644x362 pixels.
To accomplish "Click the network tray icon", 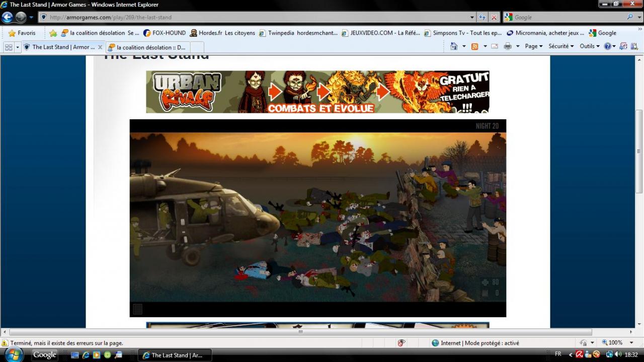I will 610,354.
